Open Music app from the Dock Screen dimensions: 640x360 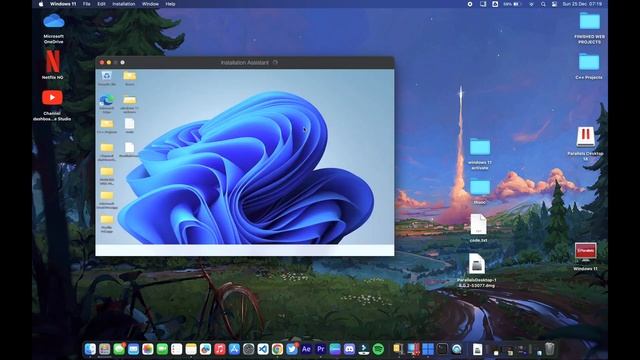[220, 349]
